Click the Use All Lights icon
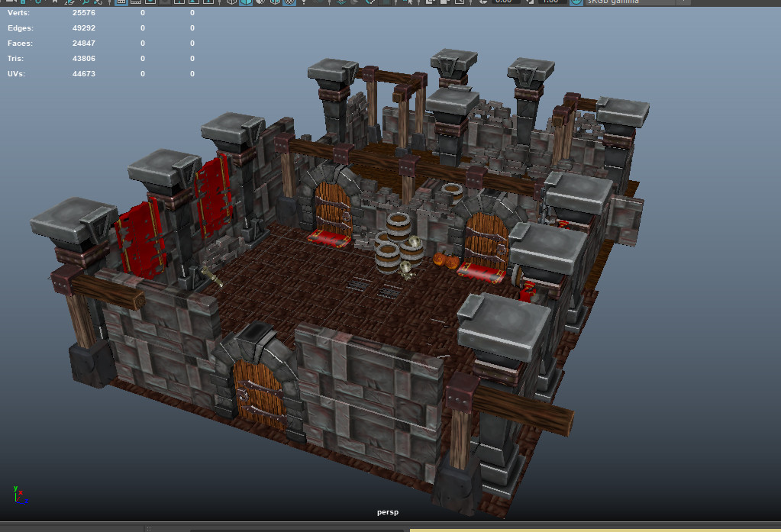The image size is (781, 532). click(x=304, y=4)
